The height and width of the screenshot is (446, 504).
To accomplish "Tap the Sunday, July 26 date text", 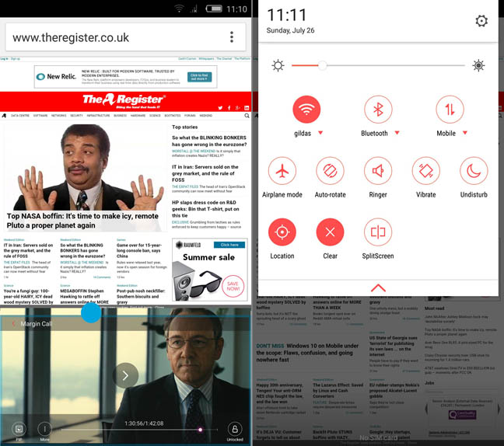I will 290,30.
